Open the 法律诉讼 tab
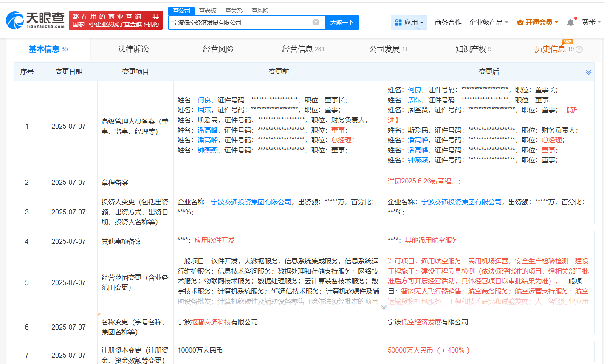 pyautogui.click(x=133, y=49)
